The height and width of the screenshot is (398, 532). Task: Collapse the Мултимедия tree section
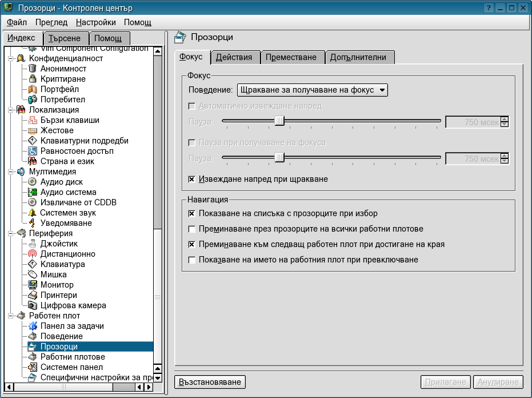pyautogui.click(x=10, y=172)
